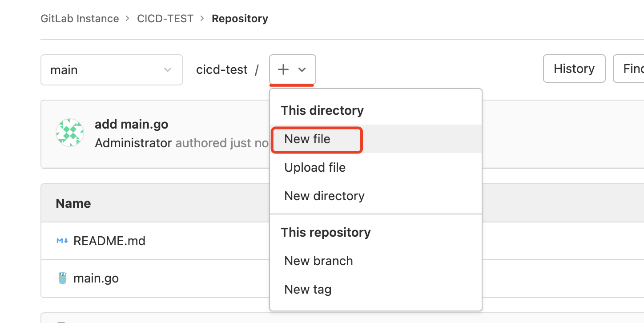Open the main branch selector dropdown
Viewport: 644px width, 323px height.
(x=111, y=70)
